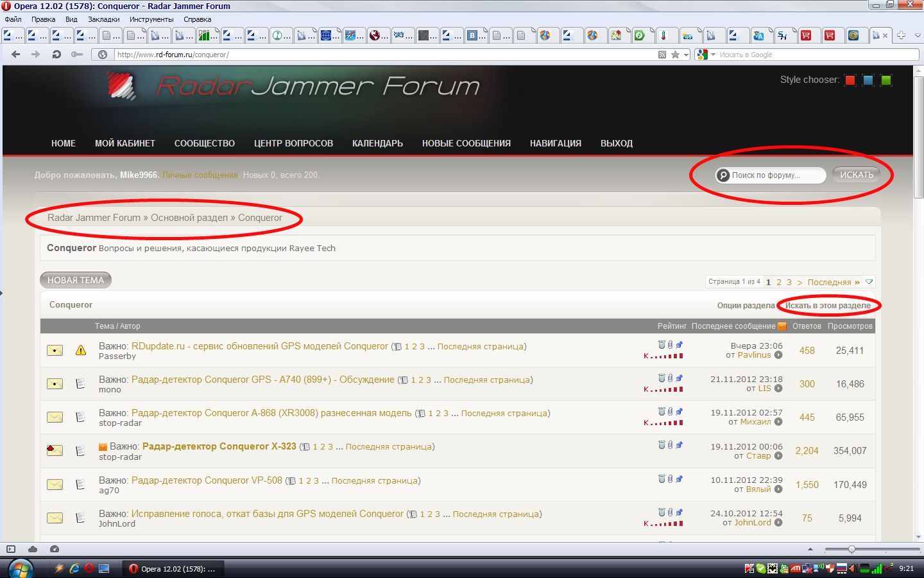Choose the green style swatch

pyautogui.click(x=886, y=80)
